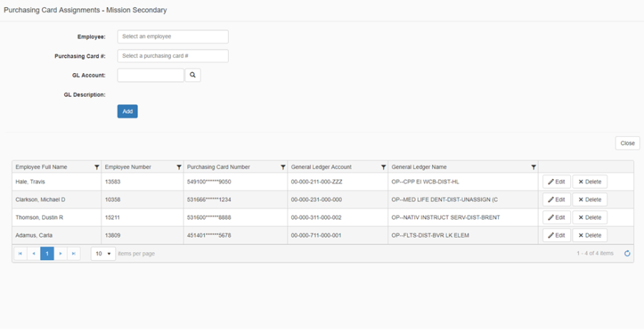Click the GL Account search magnifier icon
644x333 pixels.
coord(192,75)
